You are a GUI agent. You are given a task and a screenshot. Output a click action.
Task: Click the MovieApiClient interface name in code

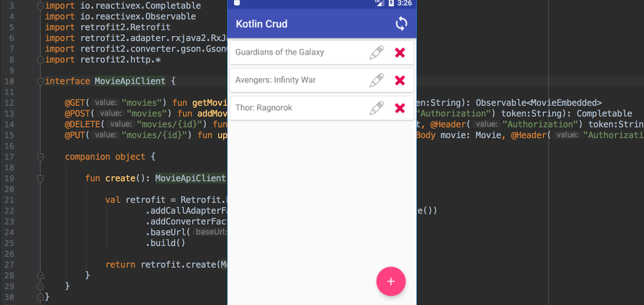130,81
